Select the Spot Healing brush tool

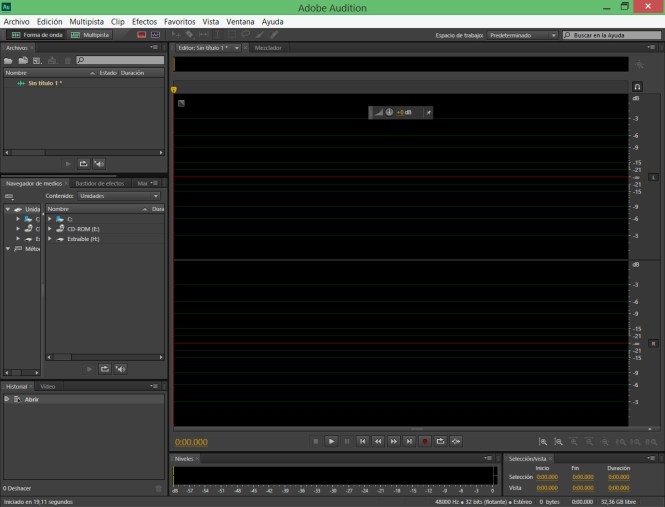click(x=274, y=35)
